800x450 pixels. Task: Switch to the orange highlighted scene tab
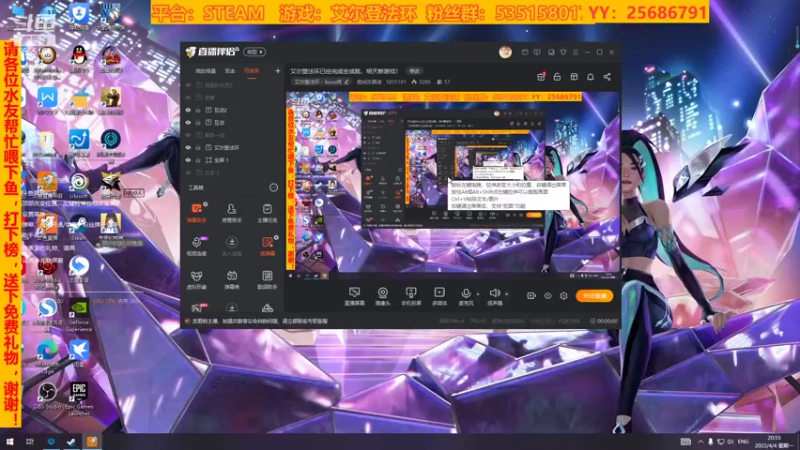point(252,71)
